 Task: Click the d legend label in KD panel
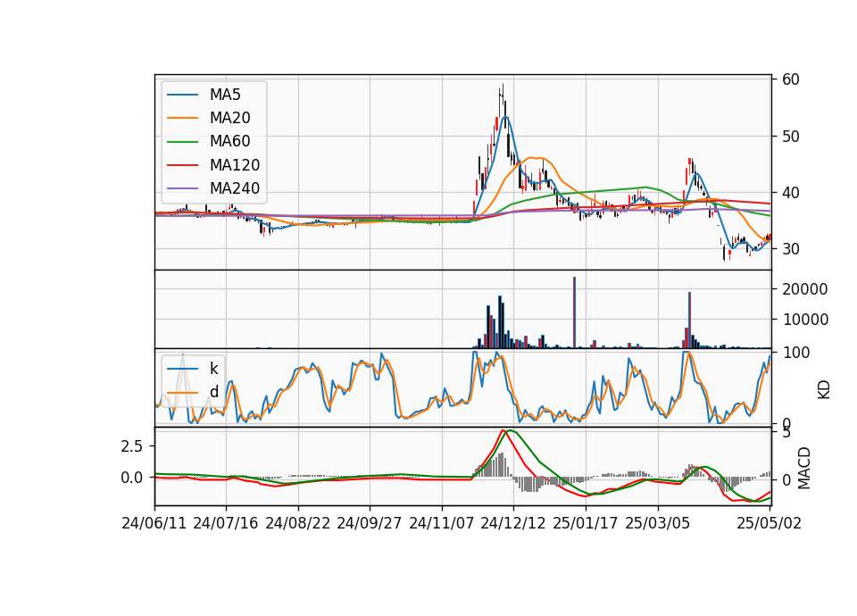[213, 392]
